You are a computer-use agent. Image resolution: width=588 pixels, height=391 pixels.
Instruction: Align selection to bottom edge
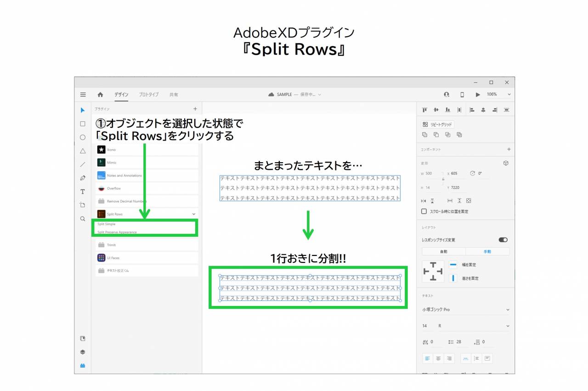click(x=447, y=110)
